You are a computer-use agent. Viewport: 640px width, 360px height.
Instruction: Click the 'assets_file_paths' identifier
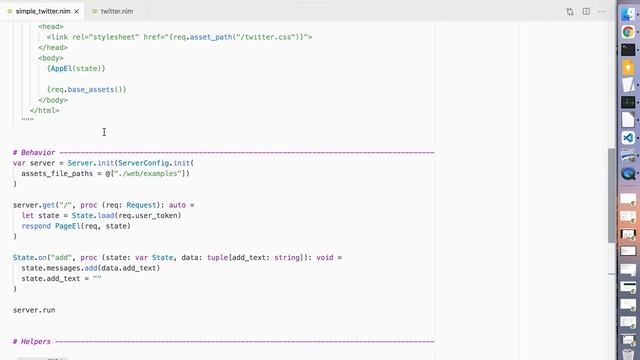point(57,173)
